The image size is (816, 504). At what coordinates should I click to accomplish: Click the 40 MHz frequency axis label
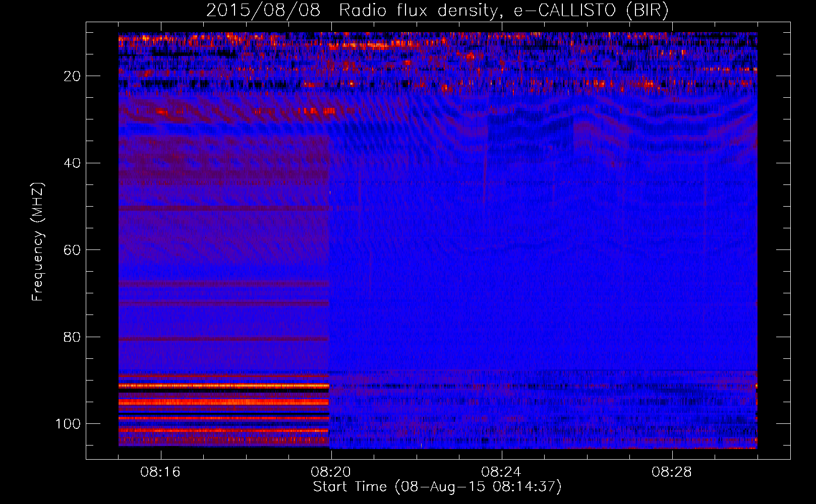(x=72, y=163)
